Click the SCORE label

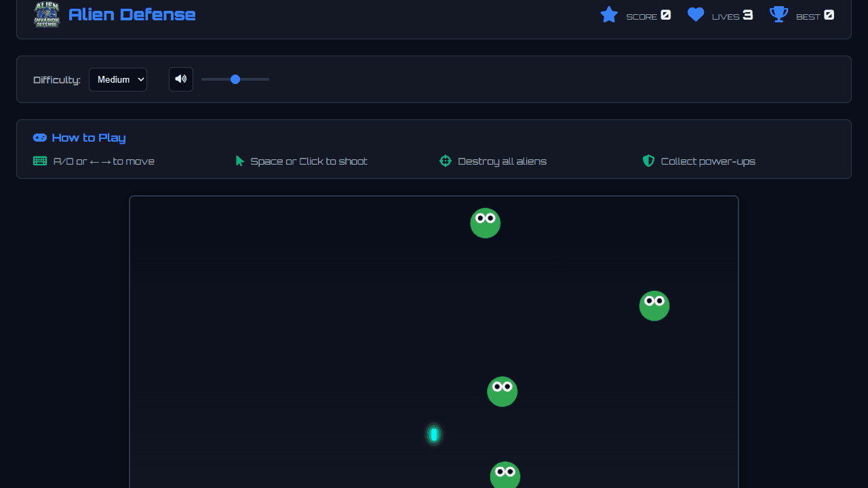coord(642,16)
